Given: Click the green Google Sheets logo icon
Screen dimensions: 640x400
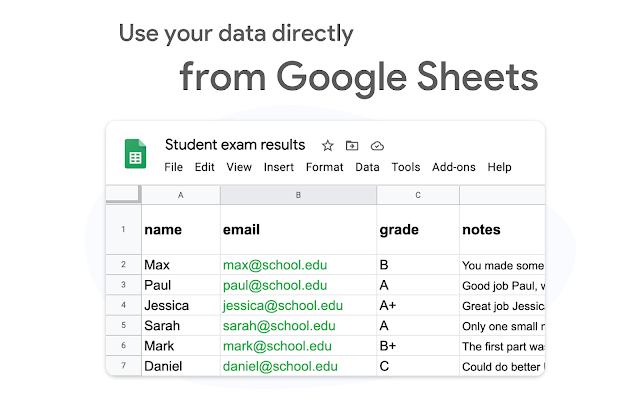Looking at the screenshot, I should click(136, 154).
